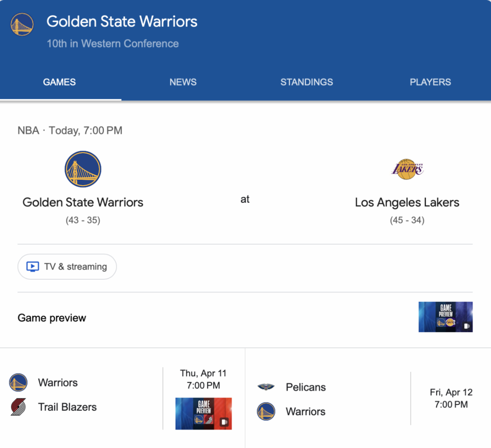Viewport: 491px width, 448px height.
Task: Open TV & streaming options
Action: coord(67,267)
